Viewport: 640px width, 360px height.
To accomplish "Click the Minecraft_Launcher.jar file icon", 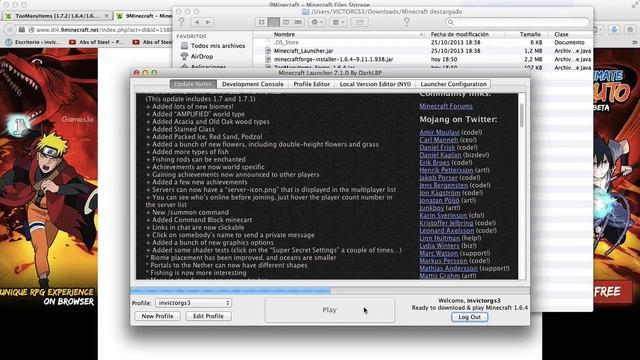I will (268, 51).
